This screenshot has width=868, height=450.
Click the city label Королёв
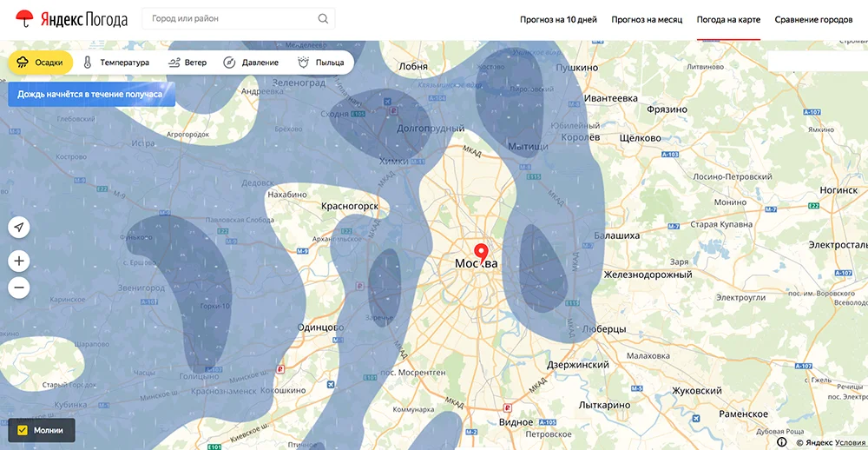[580, 137]
